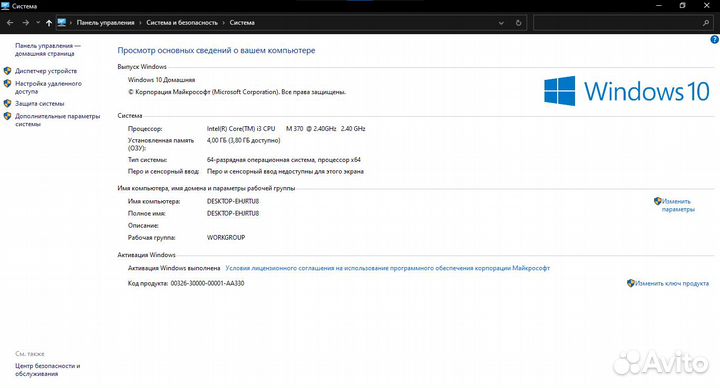Select 'Windows 10 Домашняя' edition text
720x388 pixels.
(162, 79)
